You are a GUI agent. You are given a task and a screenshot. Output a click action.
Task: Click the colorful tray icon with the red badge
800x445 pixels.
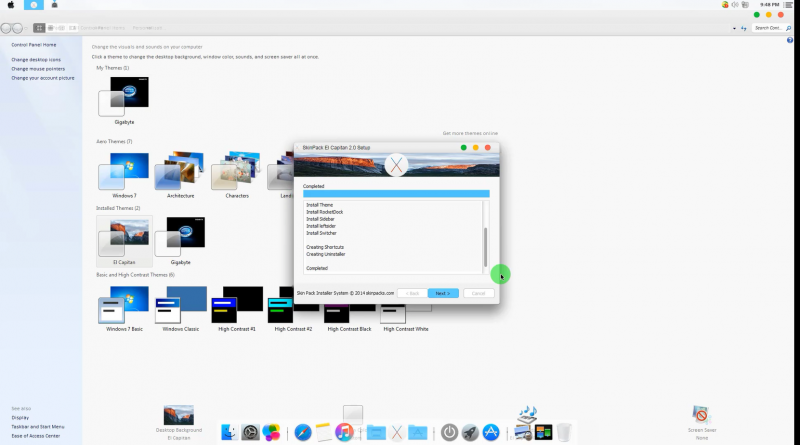coord(724,5)
